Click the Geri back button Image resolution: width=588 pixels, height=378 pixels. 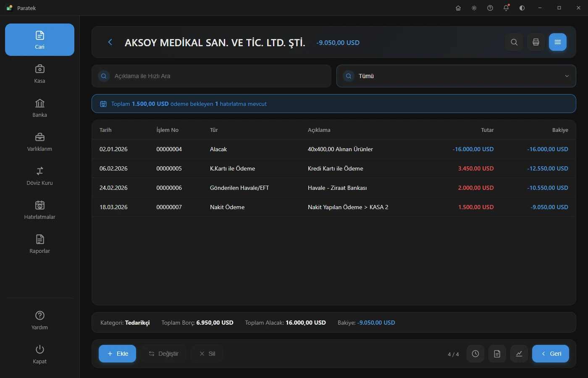(x=551, y=354)
